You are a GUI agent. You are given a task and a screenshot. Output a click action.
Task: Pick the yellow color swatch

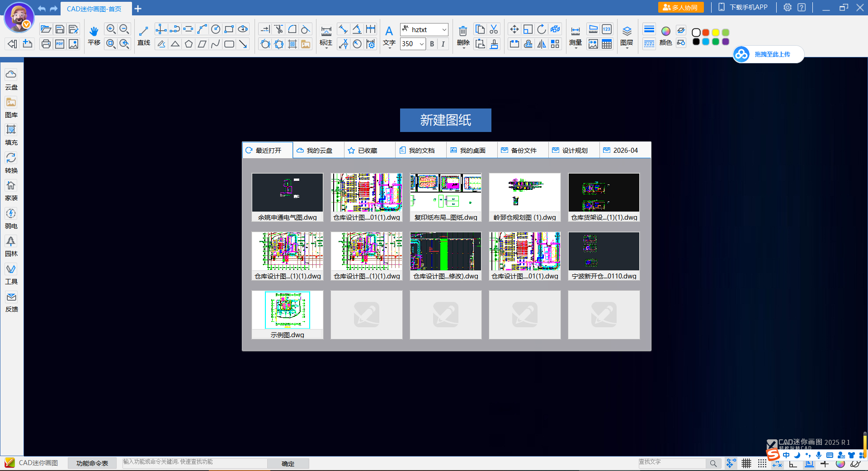pos(716,33)
